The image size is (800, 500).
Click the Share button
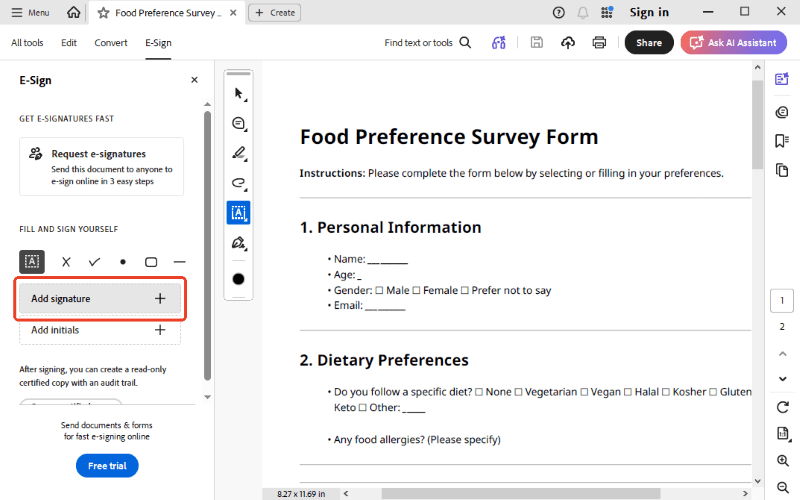click(649, 43)
